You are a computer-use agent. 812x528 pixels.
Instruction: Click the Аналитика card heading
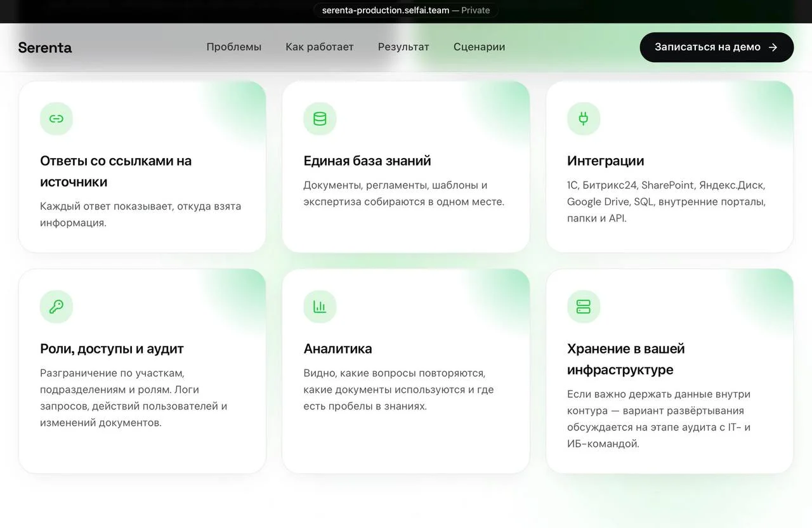[338, 349]
